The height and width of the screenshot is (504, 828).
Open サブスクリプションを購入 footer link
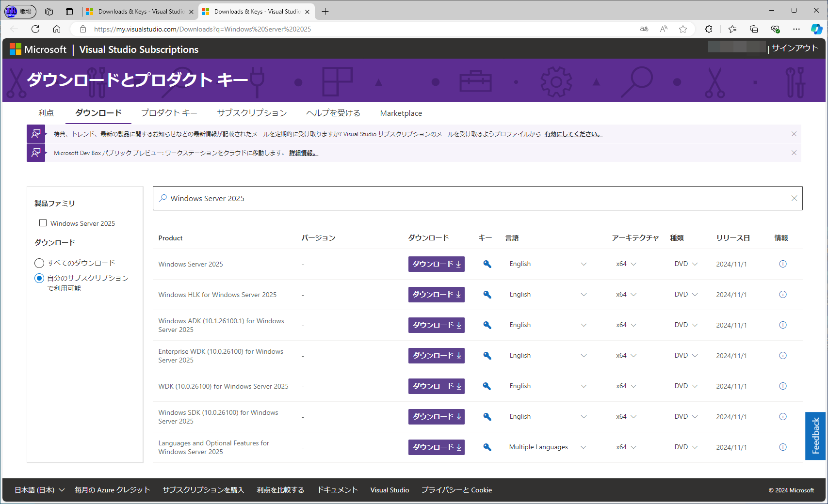click(203, 490)
